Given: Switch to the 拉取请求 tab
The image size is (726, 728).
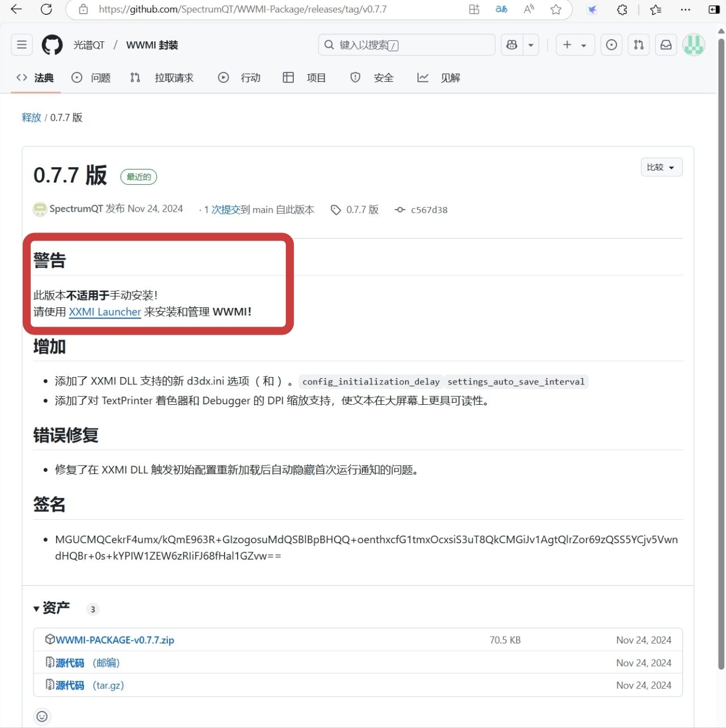Looking at the screenshot, I should [x=162, y=78].
